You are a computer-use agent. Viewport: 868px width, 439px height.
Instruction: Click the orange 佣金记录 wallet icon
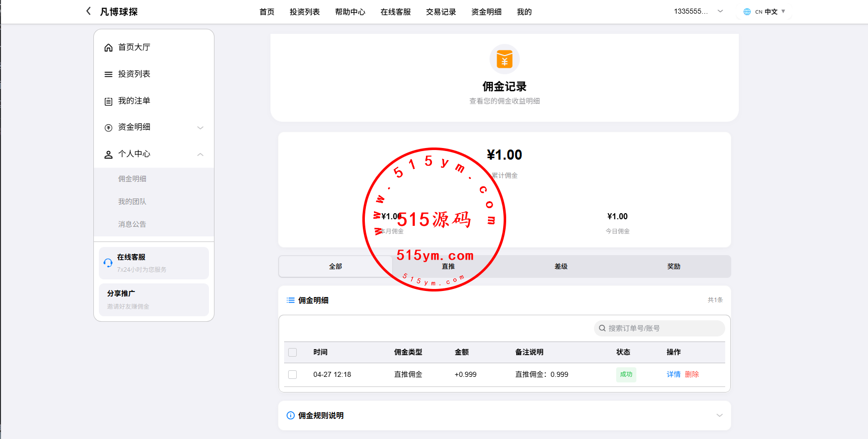point(504,59)
